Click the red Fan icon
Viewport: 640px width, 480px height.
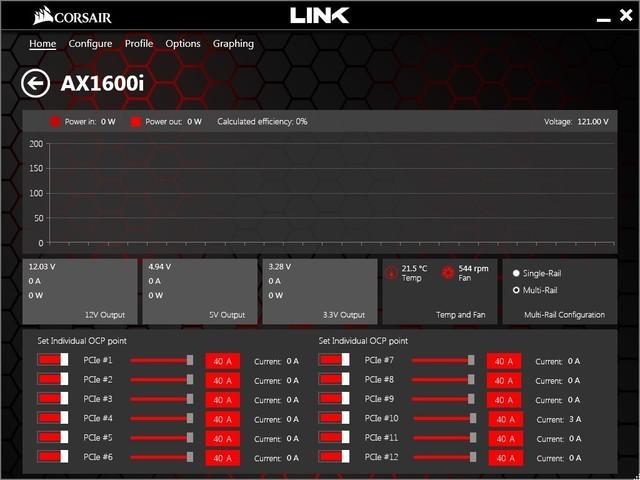pos(448,273)
